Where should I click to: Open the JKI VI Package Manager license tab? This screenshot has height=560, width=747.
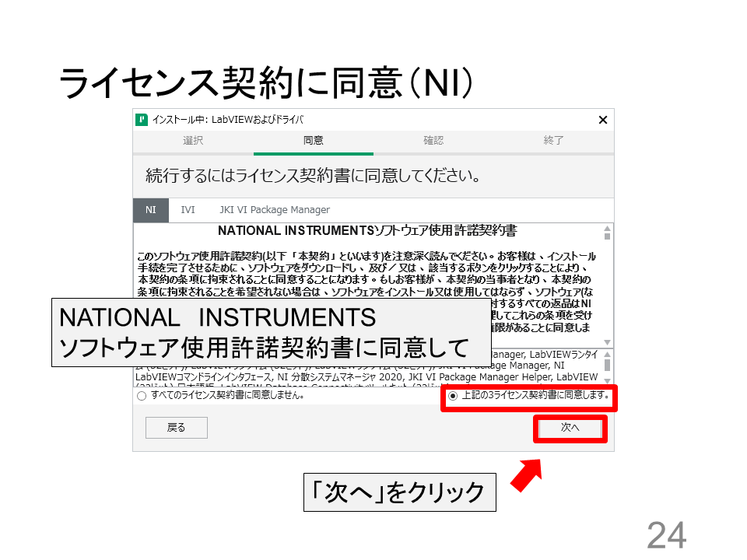pyautogui.click(x=275, y=210)
